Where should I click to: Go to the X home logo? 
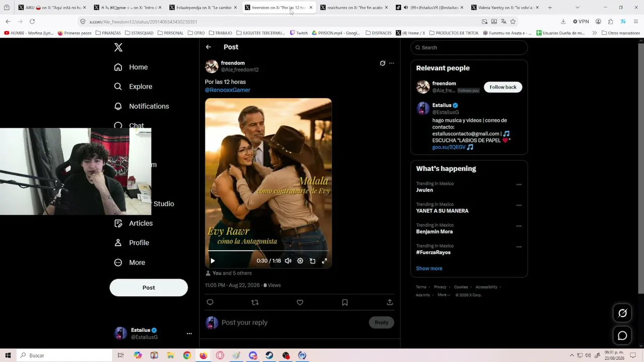coord(118,47)
